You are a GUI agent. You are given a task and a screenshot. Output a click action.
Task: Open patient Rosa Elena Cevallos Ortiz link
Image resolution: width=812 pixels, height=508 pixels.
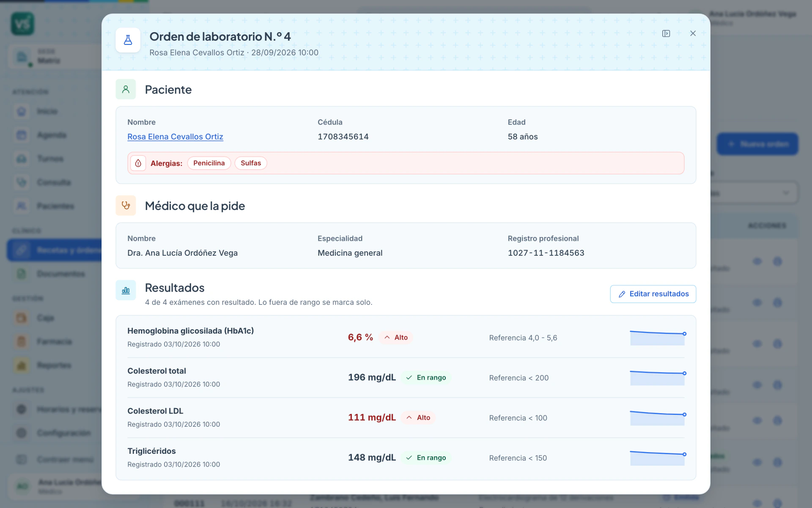[175, 137]
